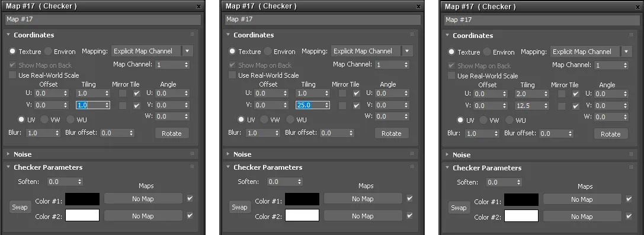Click the V Tiling field showing 25.0
Viewport: 644px width, 235px height.
coord(310,105)
